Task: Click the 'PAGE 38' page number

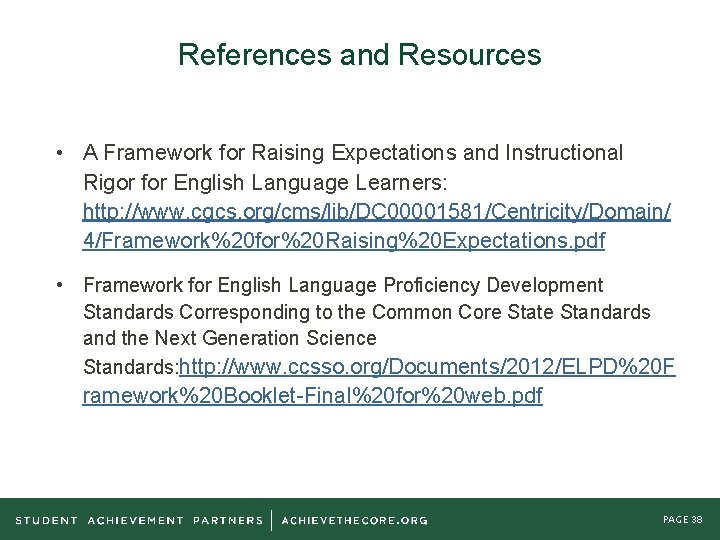Action: pos(683,519)
